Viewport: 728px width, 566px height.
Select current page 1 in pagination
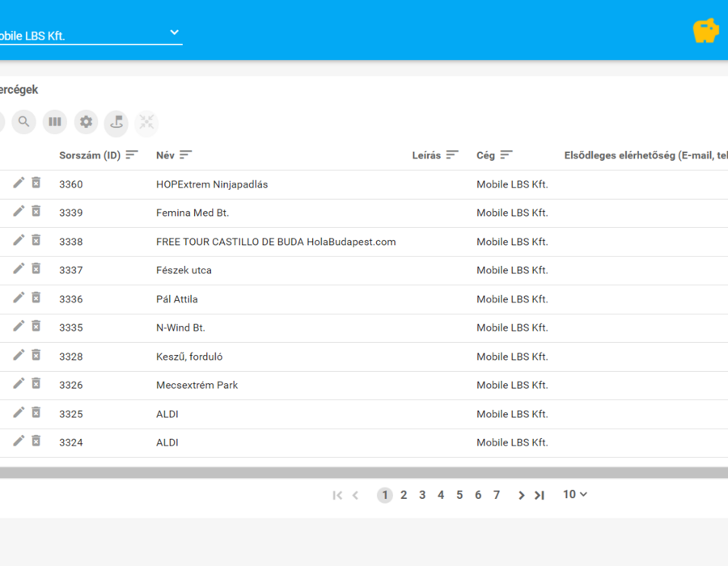[384, 495]
